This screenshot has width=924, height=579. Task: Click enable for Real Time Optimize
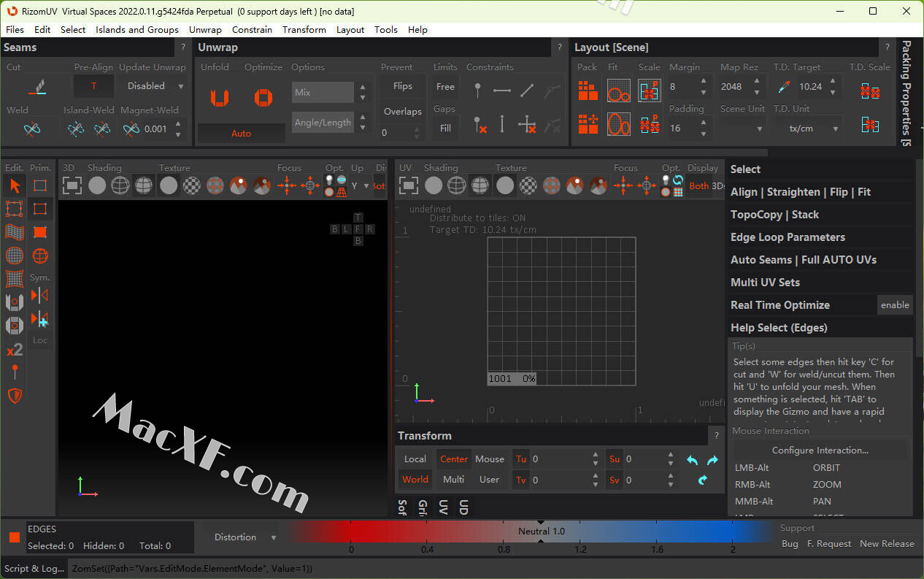895,305
